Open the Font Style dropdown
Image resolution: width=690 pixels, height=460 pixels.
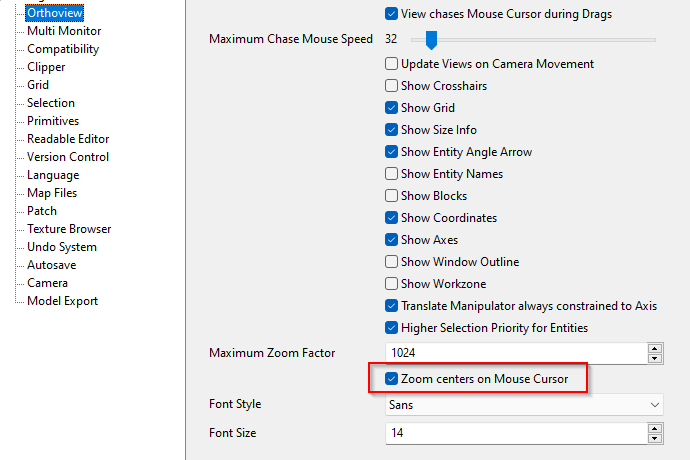[x=525, y=405]
